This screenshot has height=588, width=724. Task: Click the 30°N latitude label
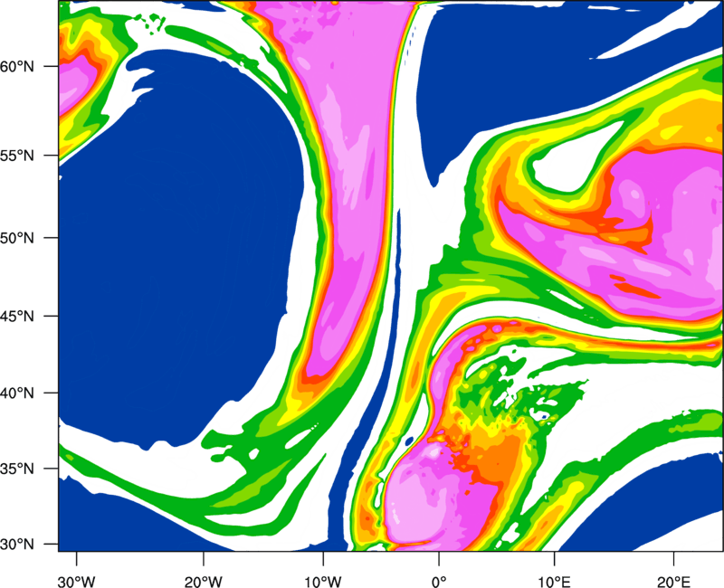[17, 545]
